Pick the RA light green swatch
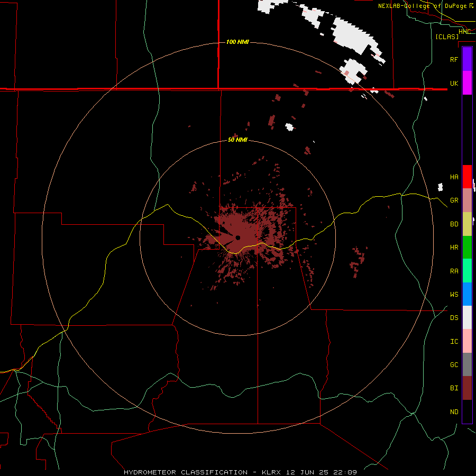476x476 pixels. coord(467,271)
